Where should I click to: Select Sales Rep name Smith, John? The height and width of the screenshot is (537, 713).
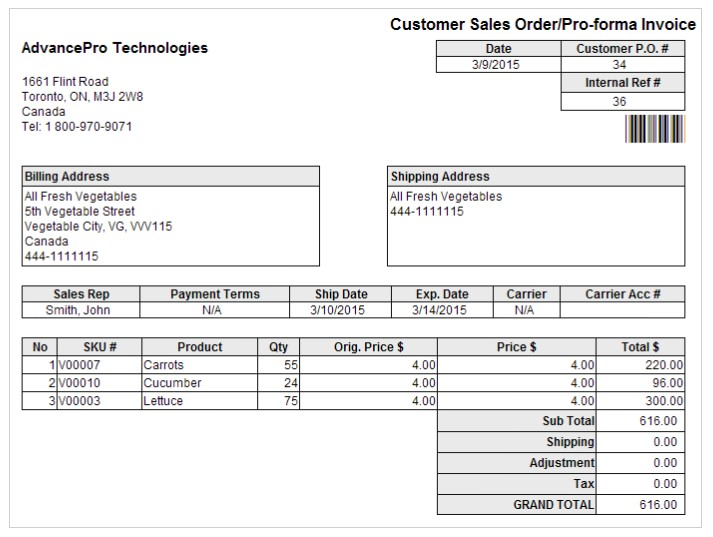[x=81, y=310]
